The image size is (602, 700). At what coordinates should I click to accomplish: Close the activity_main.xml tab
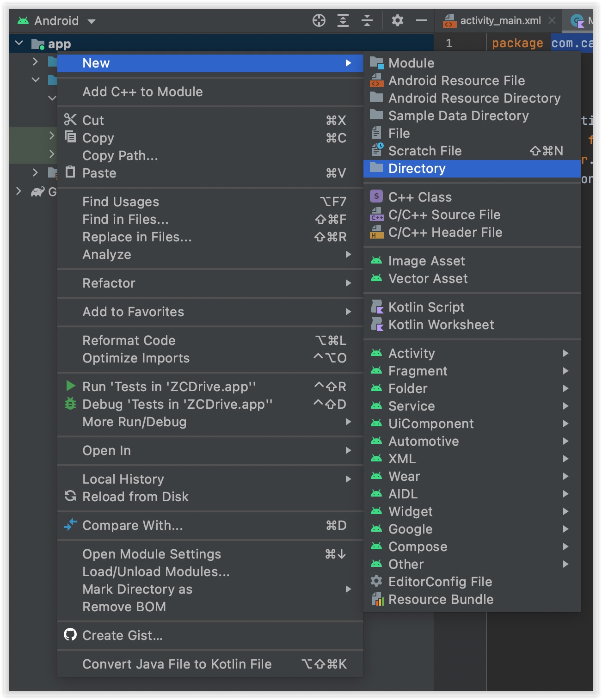[x=552, y=21]
